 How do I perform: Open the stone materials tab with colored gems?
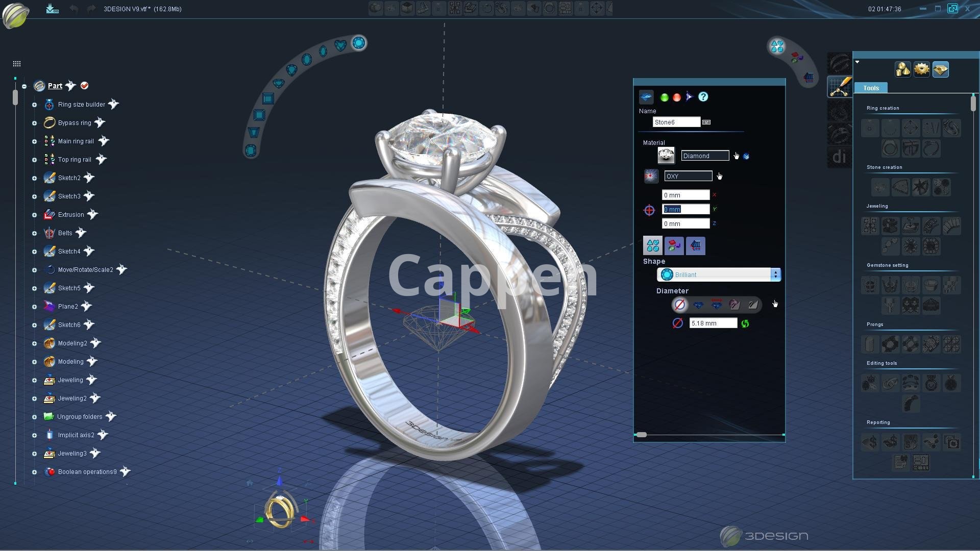click(674, 246)
